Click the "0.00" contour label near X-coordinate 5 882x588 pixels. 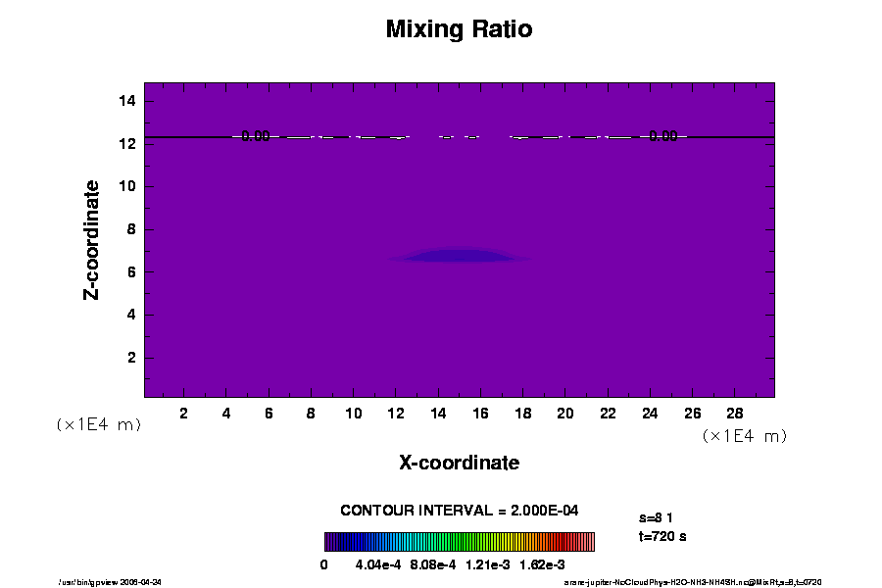pyautogui.click(x=256, y=136)
